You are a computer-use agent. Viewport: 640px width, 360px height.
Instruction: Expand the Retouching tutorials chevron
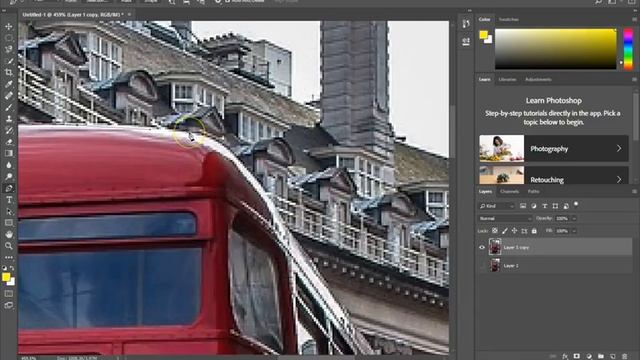tap(619, 180)
